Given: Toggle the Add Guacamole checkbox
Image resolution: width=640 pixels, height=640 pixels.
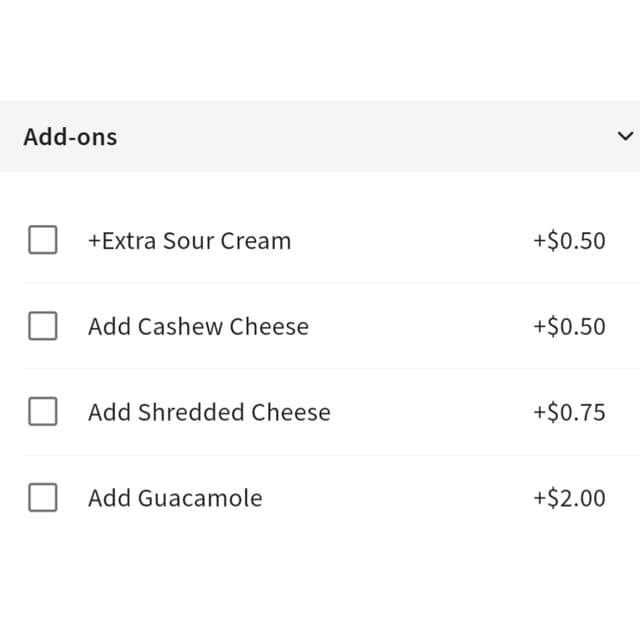Looking at the screenshot, I should [43, 498].
